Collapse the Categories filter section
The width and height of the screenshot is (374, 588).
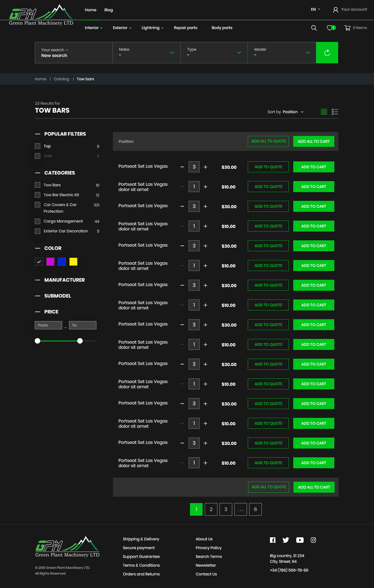click(38, 173)
